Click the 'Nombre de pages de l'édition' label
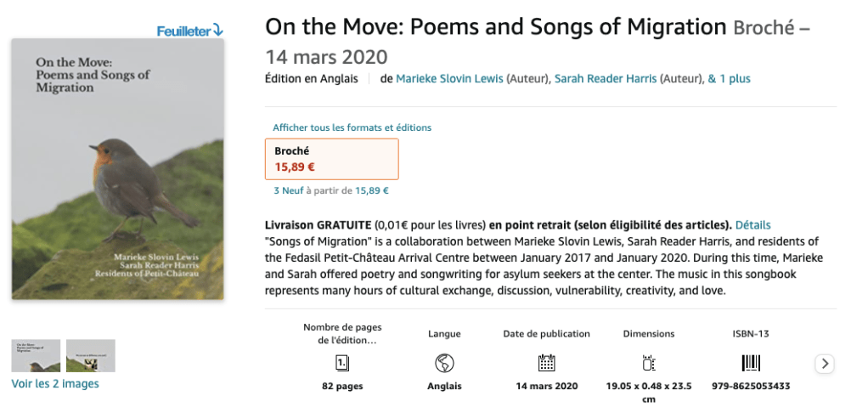 [342, 333]
